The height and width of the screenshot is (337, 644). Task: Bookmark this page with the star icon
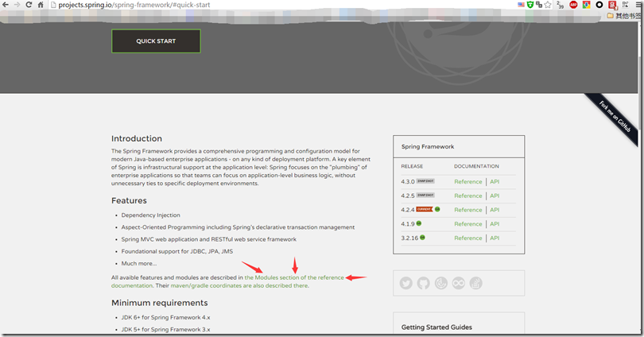pos(548,5)
